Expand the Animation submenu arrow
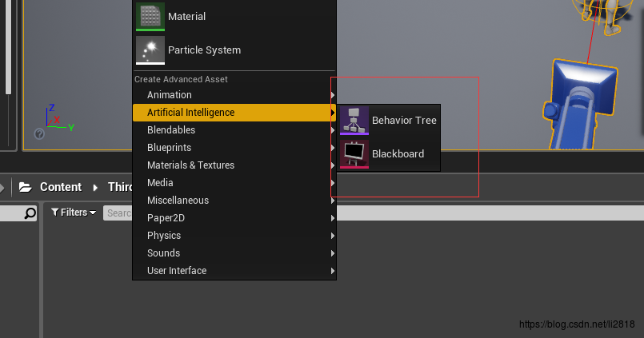644x338 pixels. click(x=332, y=95)
